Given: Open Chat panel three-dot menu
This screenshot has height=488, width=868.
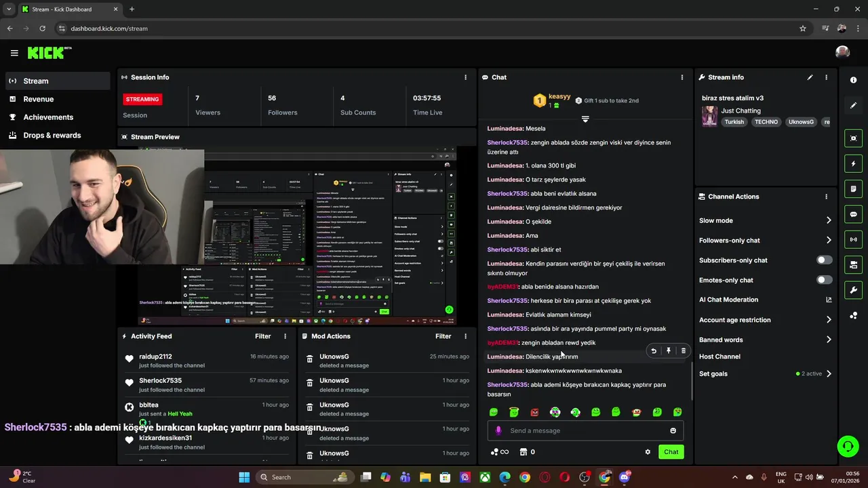Looking at the screenshot, I should pos(682,77).
